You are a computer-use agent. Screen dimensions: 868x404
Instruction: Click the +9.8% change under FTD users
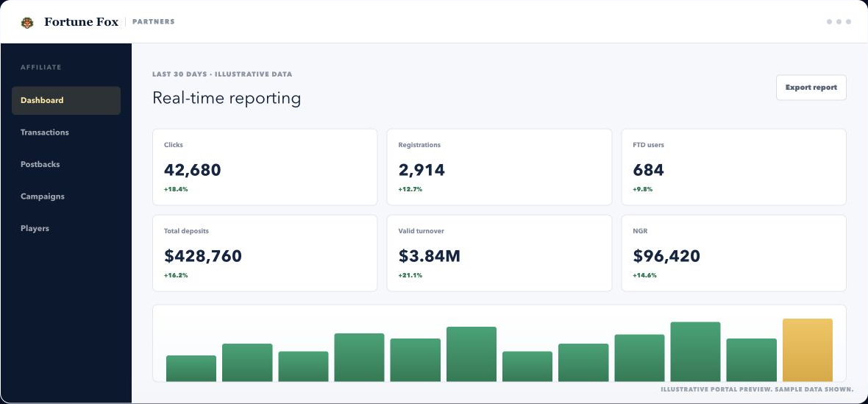click(x=643, y=189)
